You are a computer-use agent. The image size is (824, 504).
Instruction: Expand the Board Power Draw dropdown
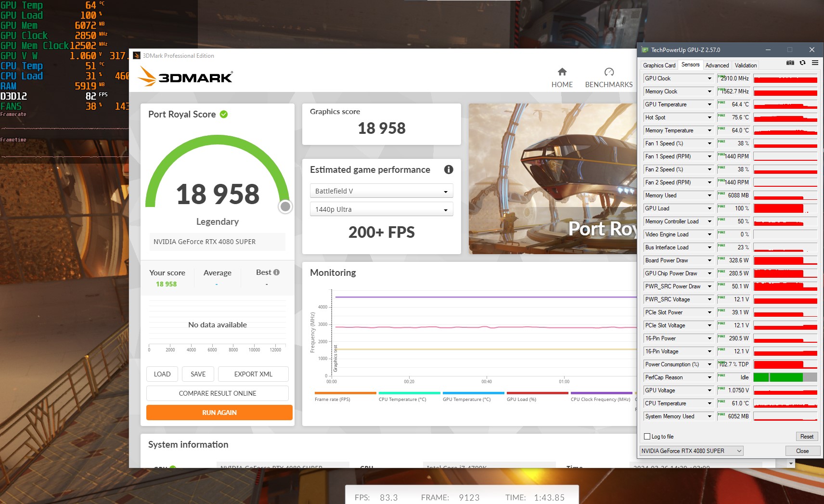709,260
